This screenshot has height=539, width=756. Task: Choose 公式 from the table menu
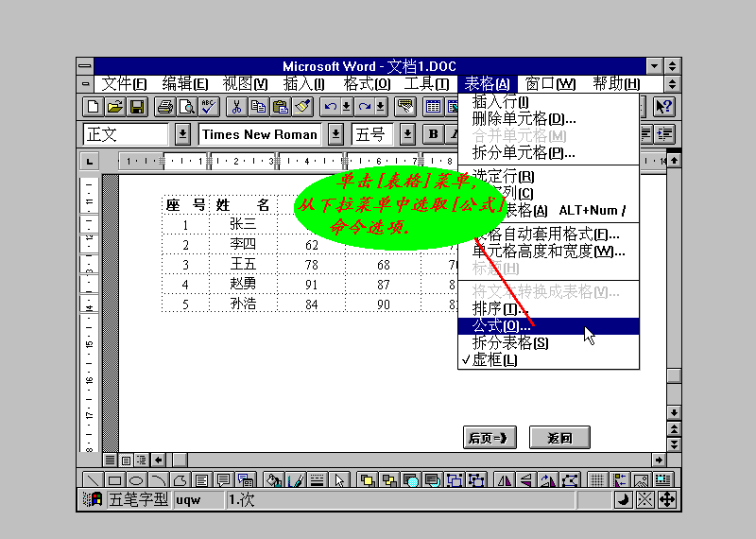click(x=501, y=325)
